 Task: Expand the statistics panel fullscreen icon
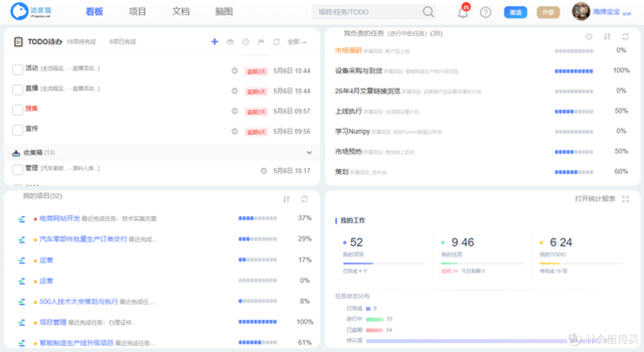tap(625, 199)
